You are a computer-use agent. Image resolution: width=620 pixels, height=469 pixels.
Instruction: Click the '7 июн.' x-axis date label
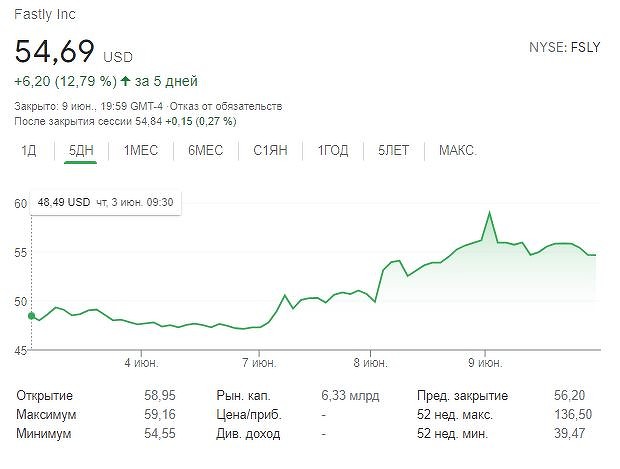[259, 363]
